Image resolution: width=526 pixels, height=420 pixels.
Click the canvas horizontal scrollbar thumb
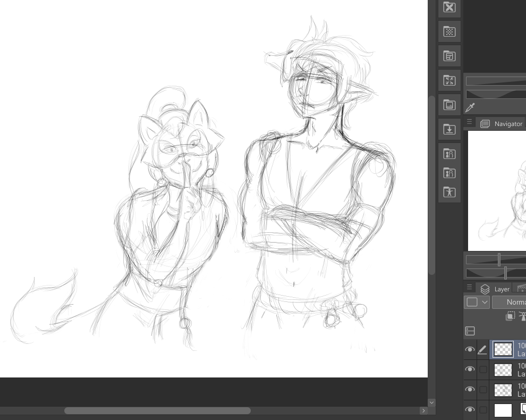coord(157,410)
